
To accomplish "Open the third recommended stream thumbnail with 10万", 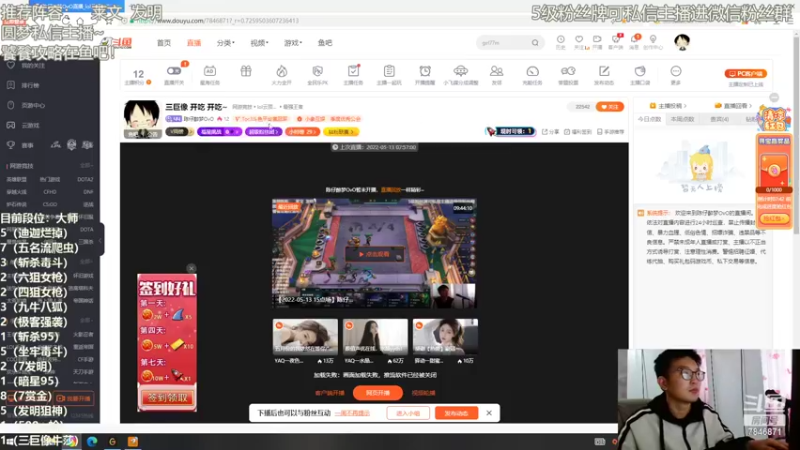I will pyautogui.click(x=445, y=337).
